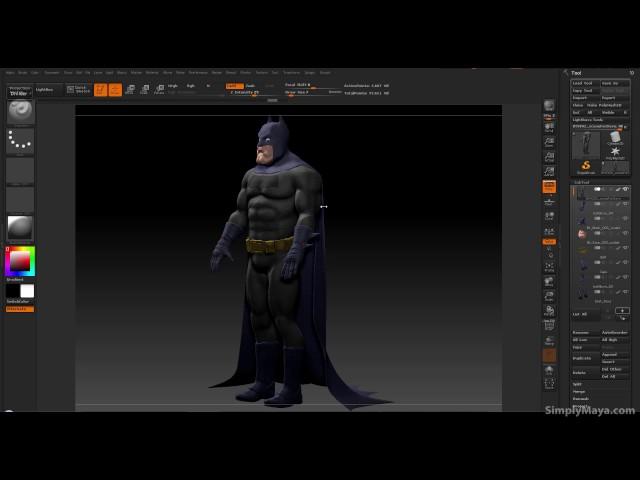The width and height of the screenshot is (640, 480).
Task: Open the empty Texture slot
Action: pyautogui.click(x=20, y=199)
